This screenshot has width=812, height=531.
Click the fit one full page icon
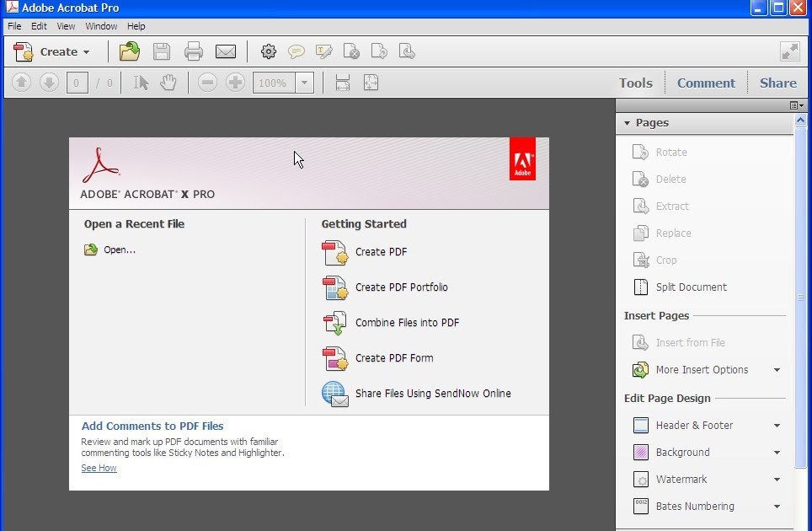(x=371, y=83)
